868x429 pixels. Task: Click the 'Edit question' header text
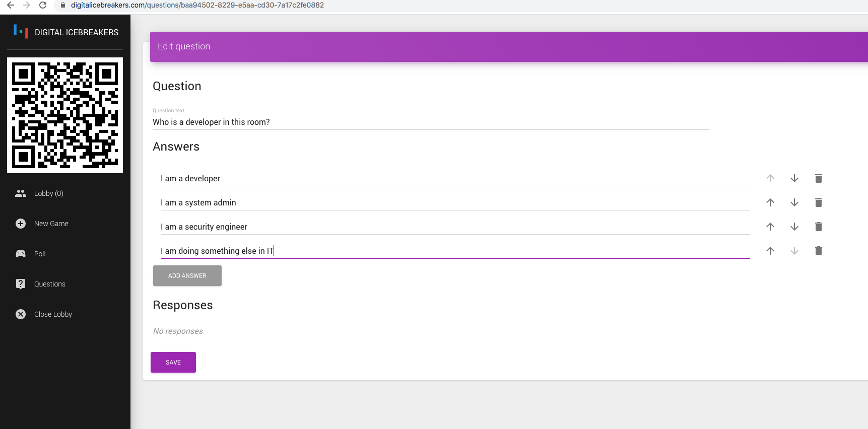coord(184,46)
